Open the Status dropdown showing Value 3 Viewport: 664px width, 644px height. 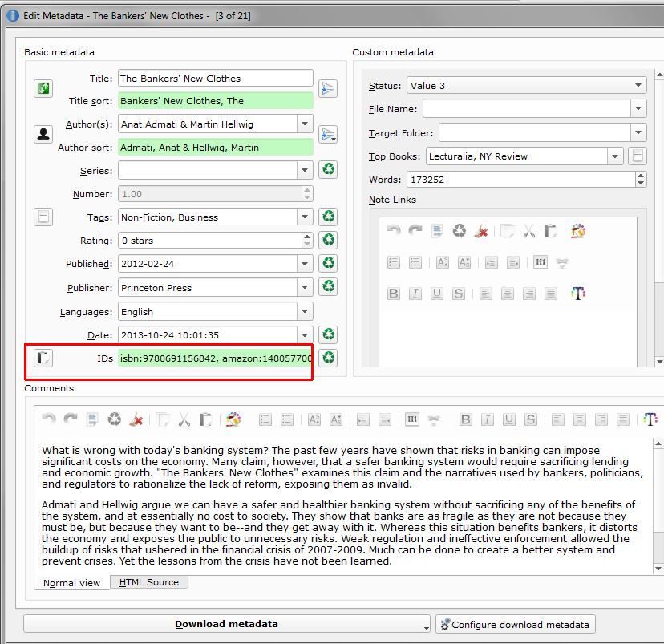tap(526, 85)
